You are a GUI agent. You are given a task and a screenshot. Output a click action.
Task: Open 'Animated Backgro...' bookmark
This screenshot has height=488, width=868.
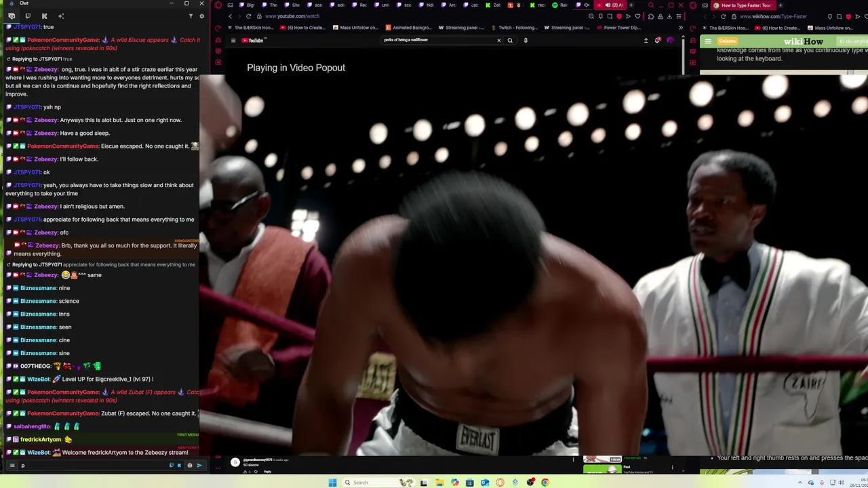(408, 28)
